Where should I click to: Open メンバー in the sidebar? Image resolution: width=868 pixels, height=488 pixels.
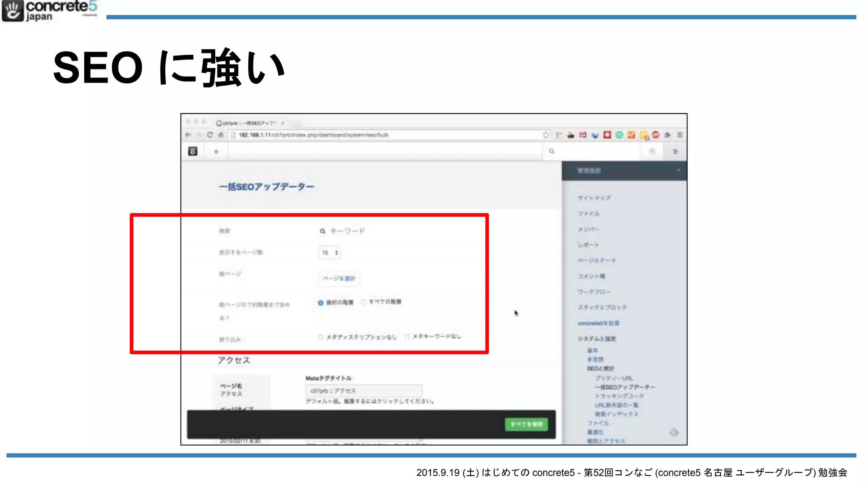click(588, 229)
